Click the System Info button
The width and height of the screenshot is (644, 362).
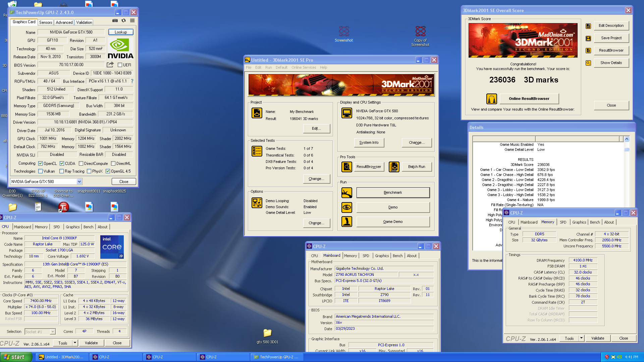(369, 143)
